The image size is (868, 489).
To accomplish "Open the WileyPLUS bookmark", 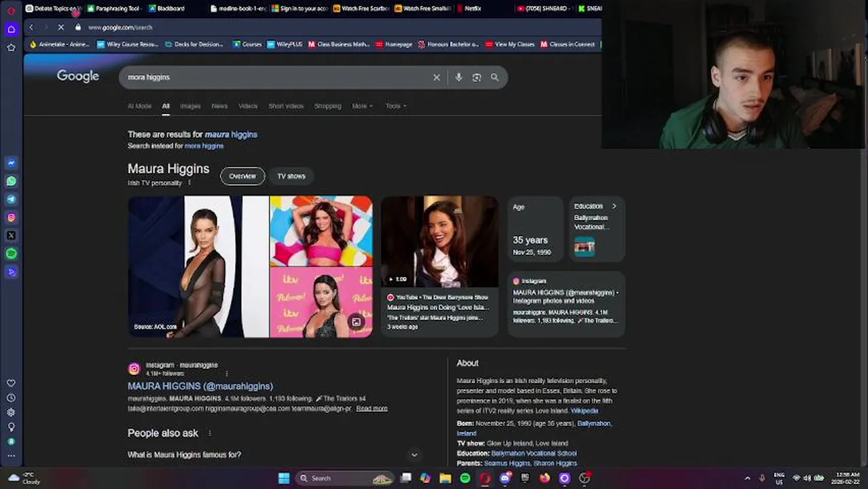I will click(x=285, y=44).
